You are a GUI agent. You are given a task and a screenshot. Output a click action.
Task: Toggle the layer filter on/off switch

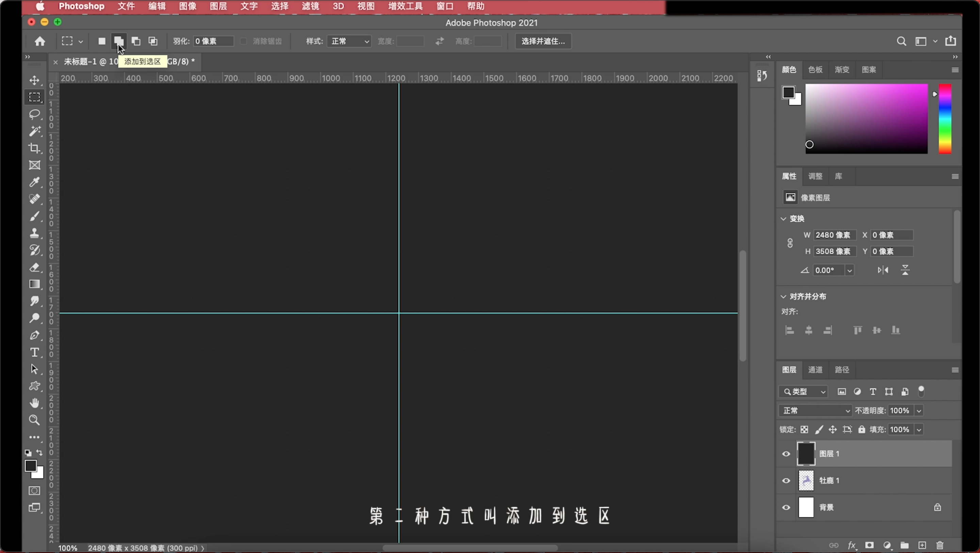[x=921, y=391]
